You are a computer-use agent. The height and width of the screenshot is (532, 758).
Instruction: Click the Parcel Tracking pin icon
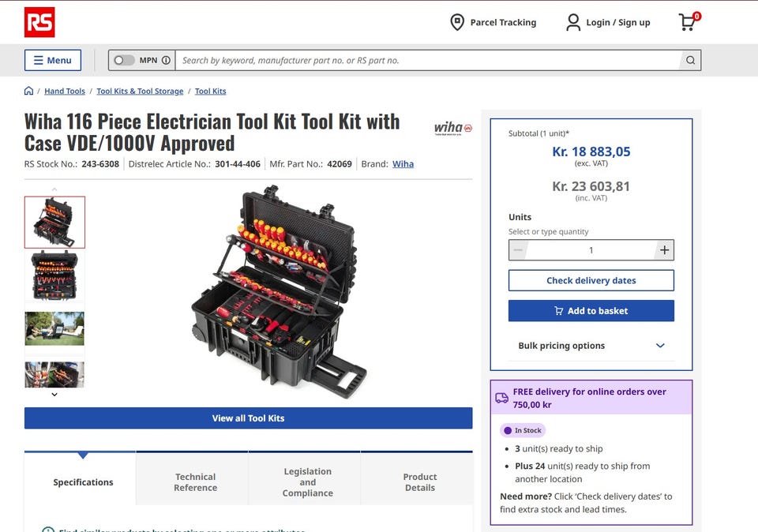[x=457, y=22]
